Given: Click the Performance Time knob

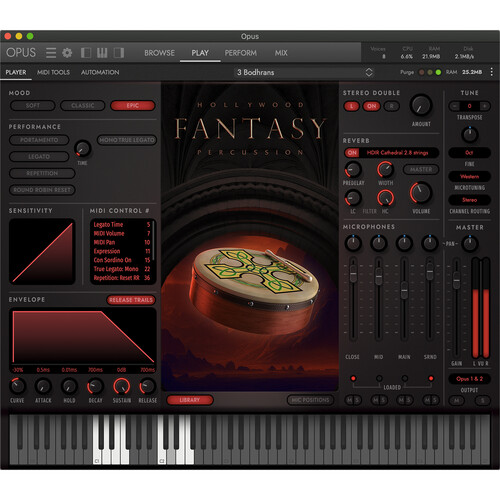Looking at the screenshot, I should click(82, 149).
